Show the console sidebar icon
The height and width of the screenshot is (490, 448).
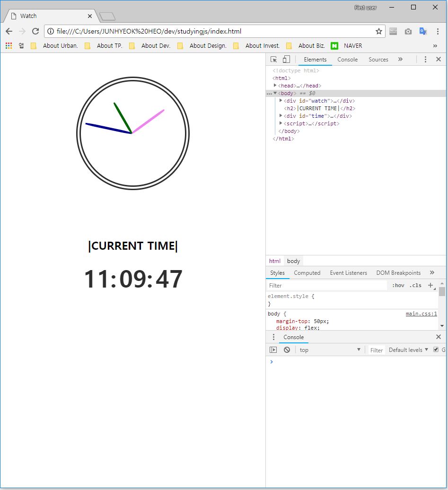pos(273,350)
